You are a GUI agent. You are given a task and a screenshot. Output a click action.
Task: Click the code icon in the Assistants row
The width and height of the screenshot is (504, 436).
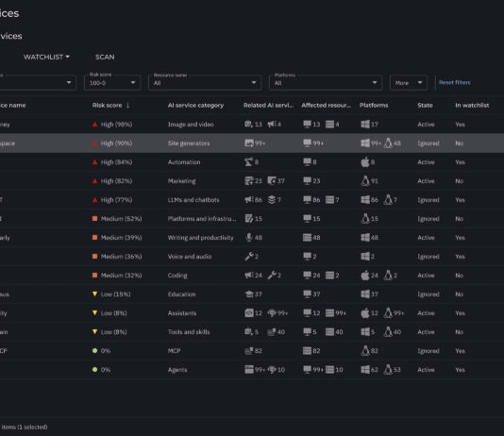tap(249, 313)
